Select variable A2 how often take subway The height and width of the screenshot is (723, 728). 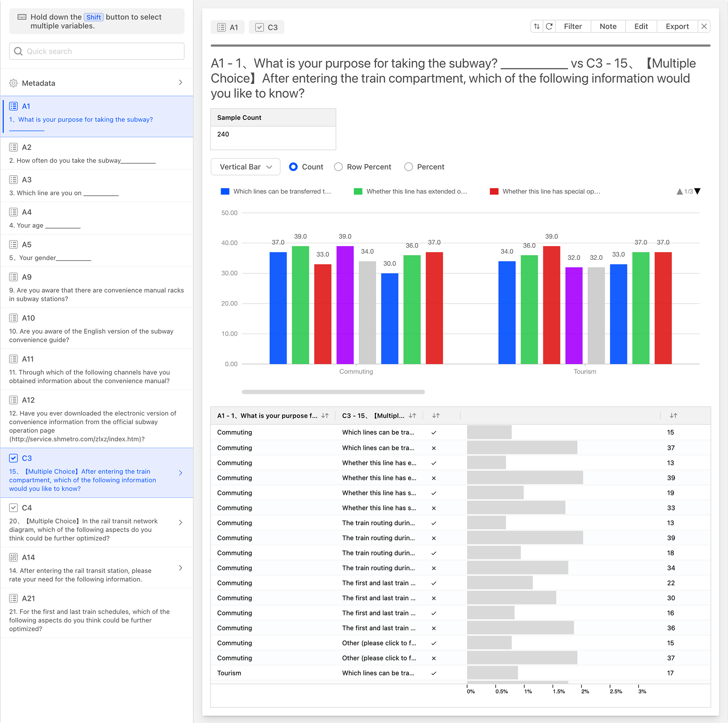(x=97, y=154)
